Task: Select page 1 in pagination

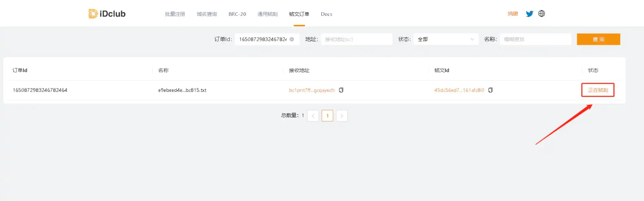Action: click(x=327, y=116)
